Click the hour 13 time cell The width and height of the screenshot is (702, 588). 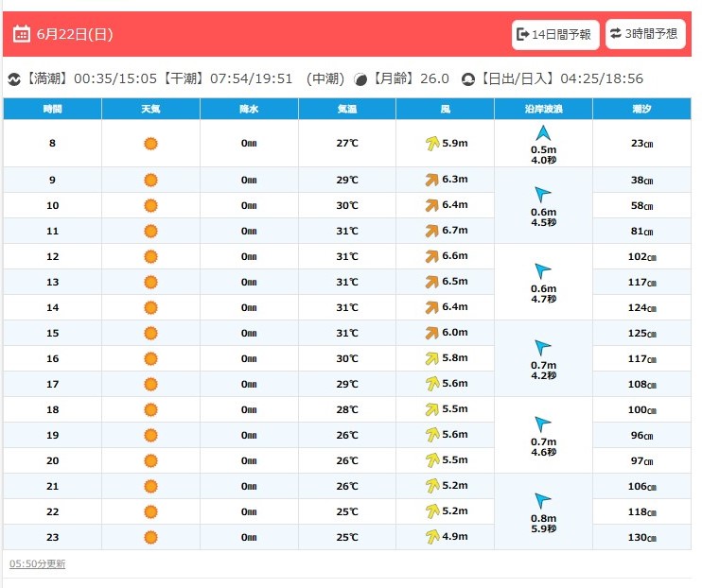coord(52,282)
